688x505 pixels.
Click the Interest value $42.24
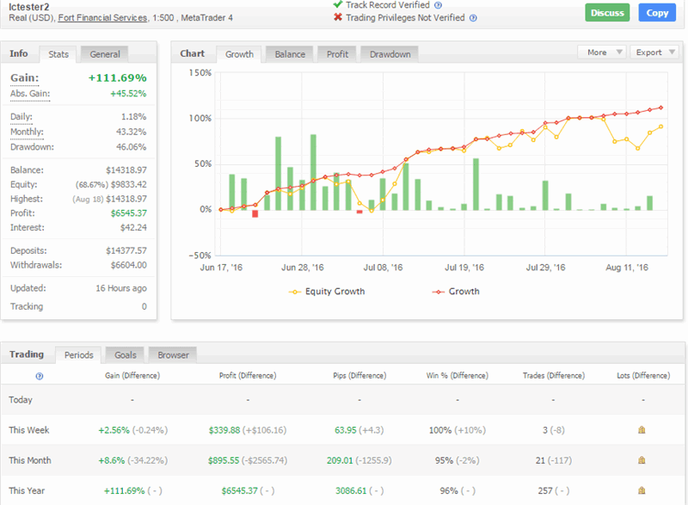click(x=134, y=228)
